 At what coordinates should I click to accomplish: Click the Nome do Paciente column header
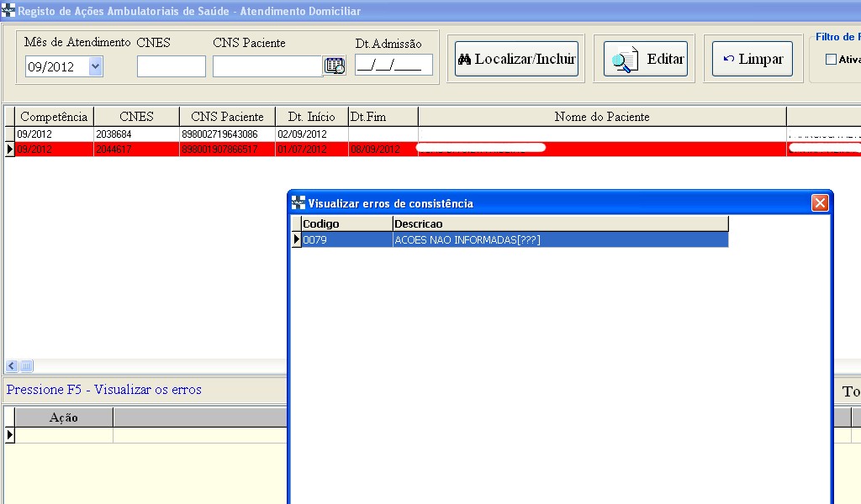[x=601, y=117]
